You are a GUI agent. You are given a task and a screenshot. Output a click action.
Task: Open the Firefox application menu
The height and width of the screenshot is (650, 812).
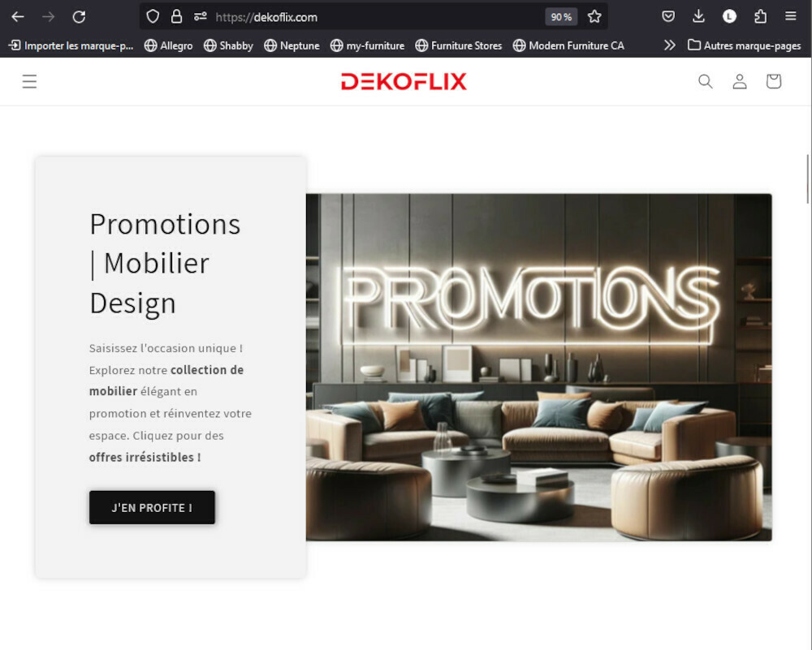790,16
